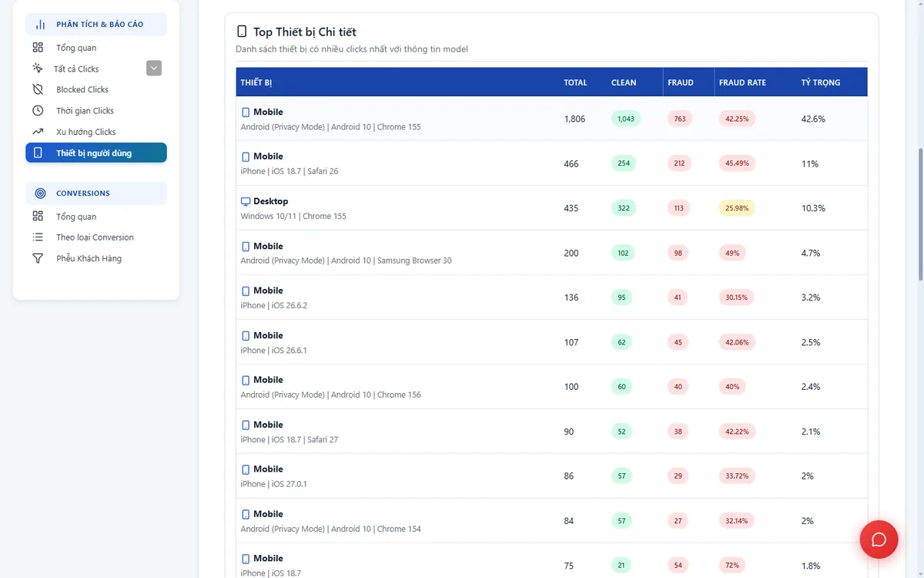This screenshot has height=578, width=924.
Task: Click the red 763 fraud badge
Action: (680, 119)
